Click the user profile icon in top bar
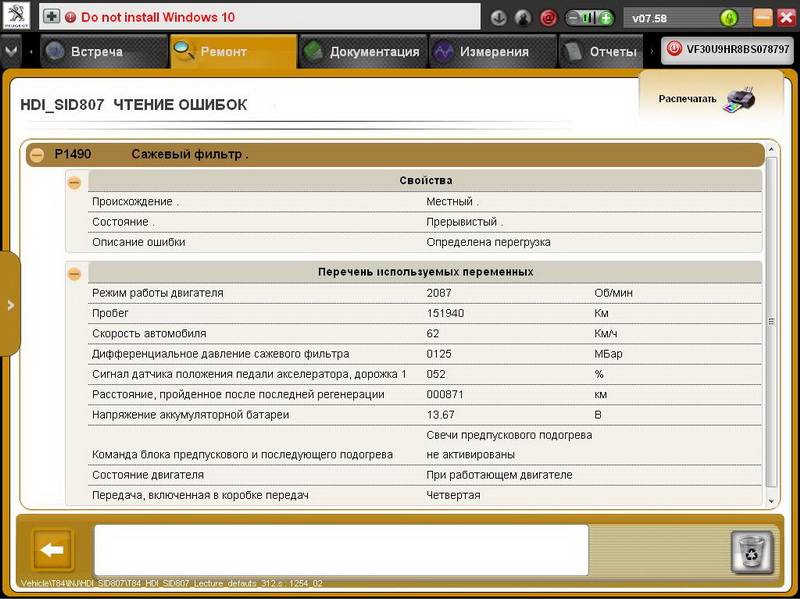The image size is (800, 599). pyautogui.click(x=523, y=18)
